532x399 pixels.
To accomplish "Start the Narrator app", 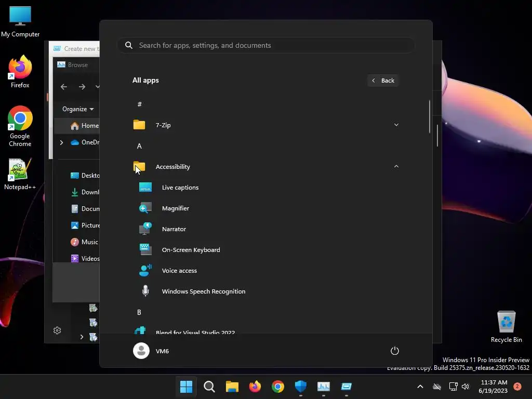I will click(174, 229).
